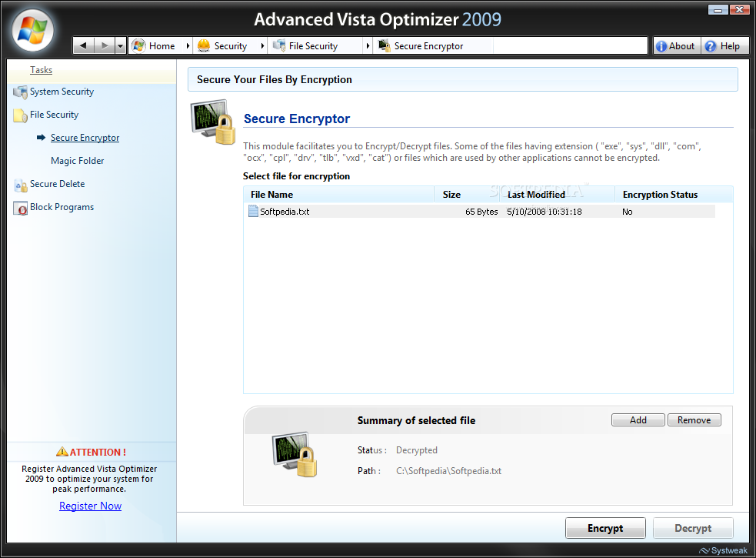
Task: Click the Add button
Action: (x=638, y=420)
